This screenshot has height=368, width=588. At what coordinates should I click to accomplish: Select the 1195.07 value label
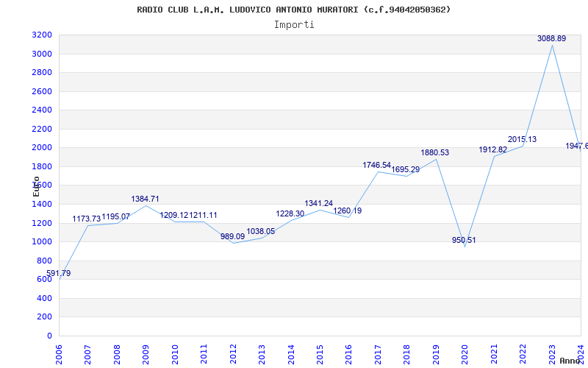pos(116,216)
